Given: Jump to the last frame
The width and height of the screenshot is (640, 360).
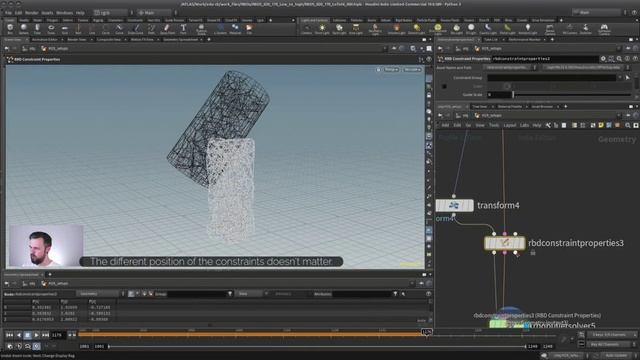Looking at the screenshot, I should coord(45,335).
